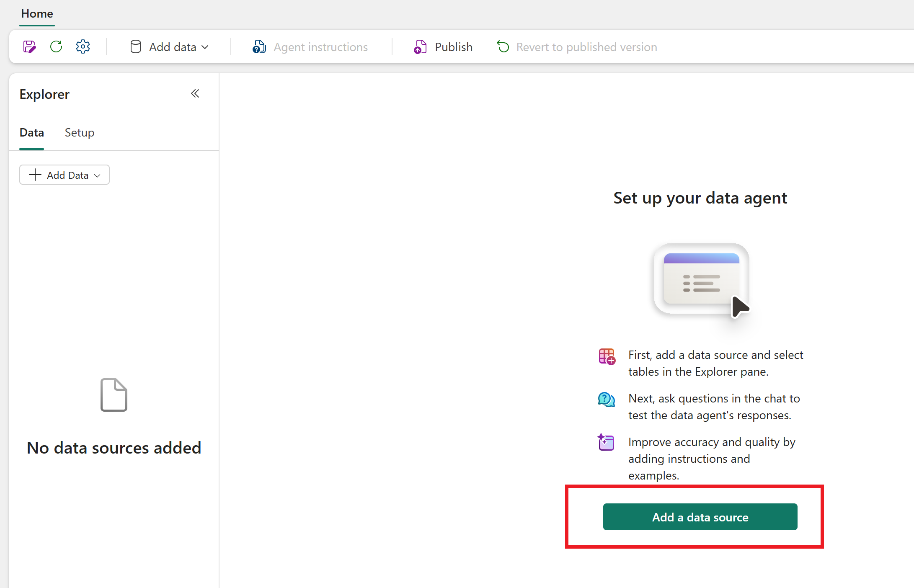Select Agent instructions in the toolbar

pos(320,46)
